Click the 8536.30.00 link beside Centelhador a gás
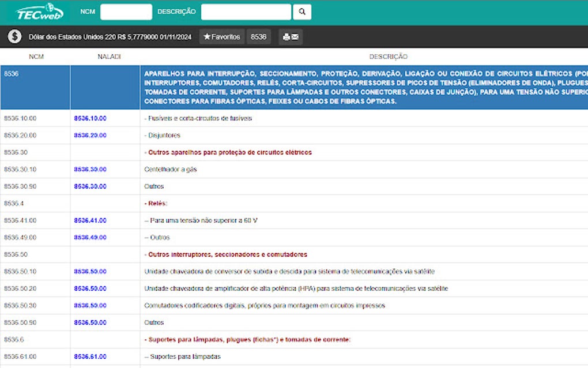The width and height of the screenshot is (588, 368). 89,169
